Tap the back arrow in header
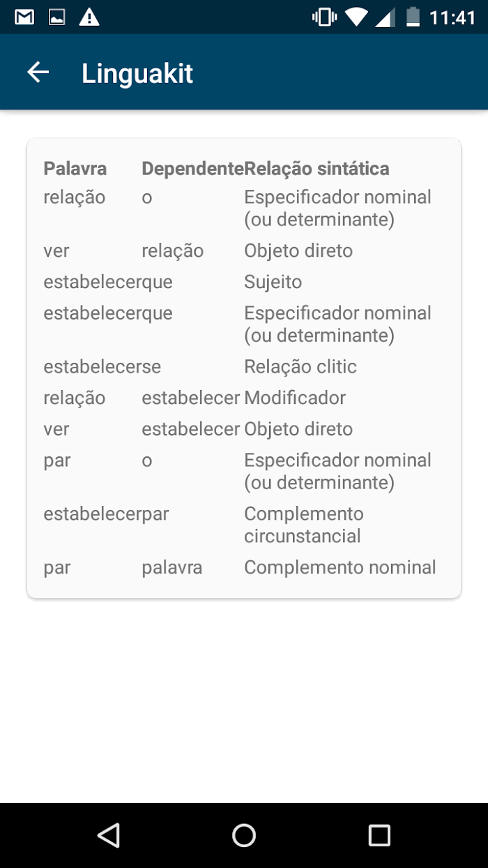The height and width of the screenshot is (868, 488). [38, 73]
